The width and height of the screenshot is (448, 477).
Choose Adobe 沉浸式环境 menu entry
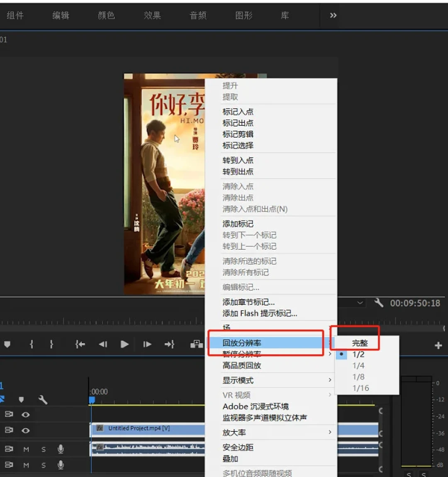point(271,406)
